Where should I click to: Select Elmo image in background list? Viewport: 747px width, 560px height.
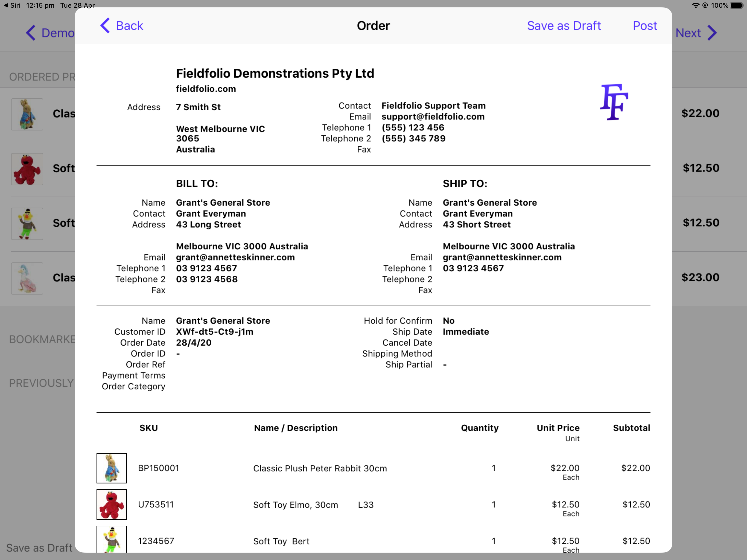coord(27,169)
